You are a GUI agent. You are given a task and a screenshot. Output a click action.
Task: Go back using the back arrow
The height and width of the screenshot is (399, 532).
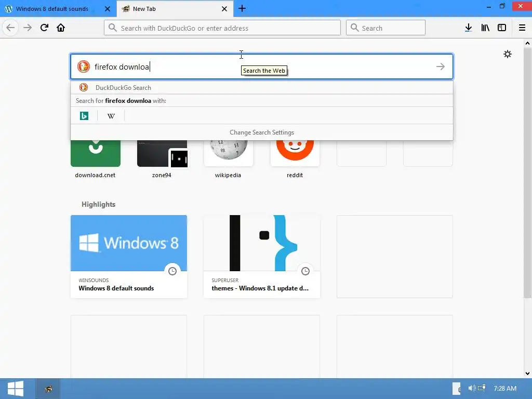[10, 28]
